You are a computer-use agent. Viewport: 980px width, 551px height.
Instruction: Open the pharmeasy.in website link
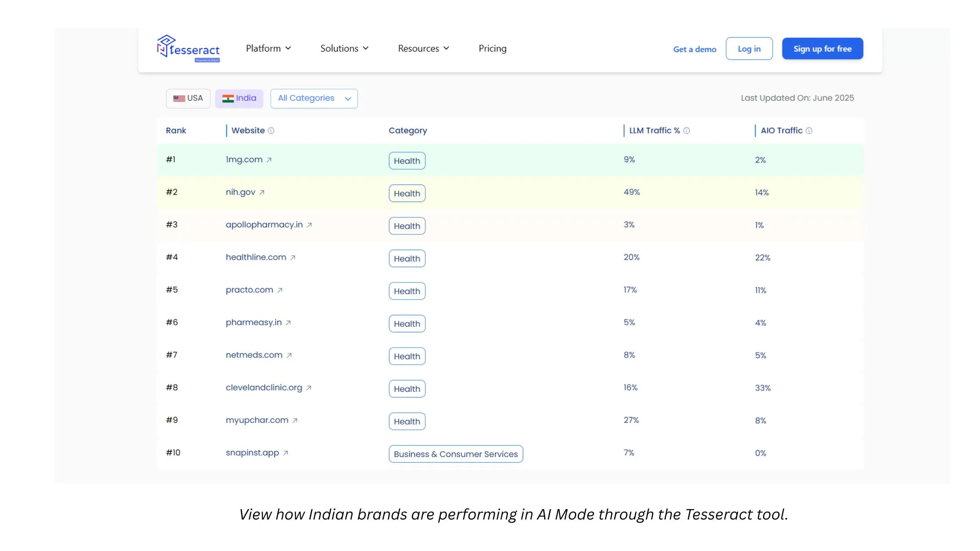pyautogui.click(x=254, y=322)
